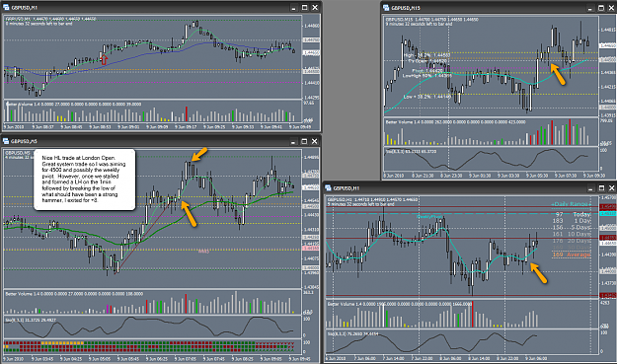This screenshot has width=617, height=364.
Task: Click the '9 Jun 09:17' time label in M1 chart
Action: pyautogui.click(x=186, y=127)
